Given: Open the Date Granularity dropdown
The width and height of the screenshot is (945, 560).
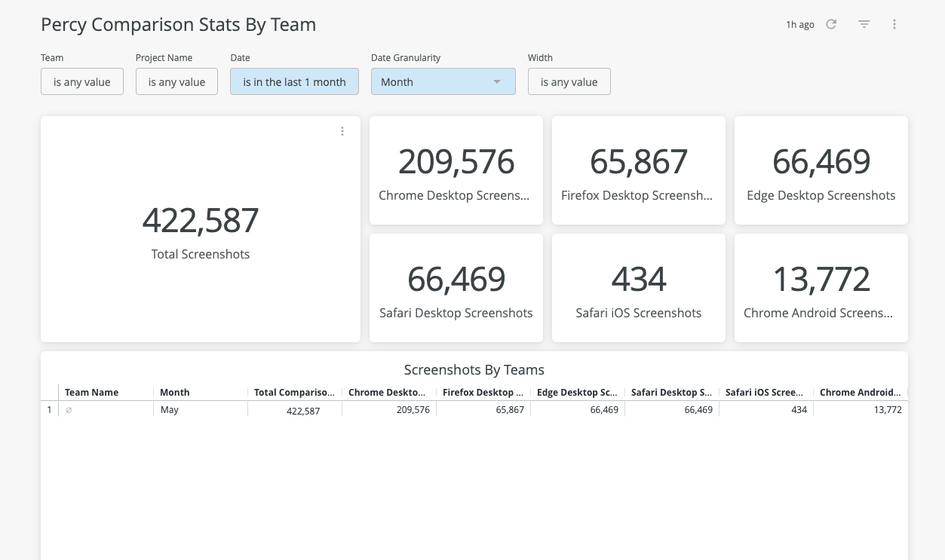Looking at the screenshot, I should [x=443, y=81].
